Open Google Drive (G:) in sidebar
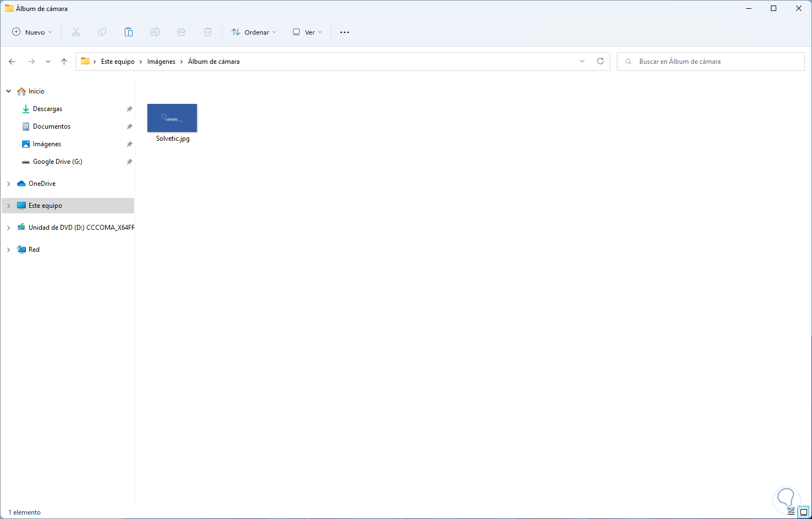 pos(58,162)
